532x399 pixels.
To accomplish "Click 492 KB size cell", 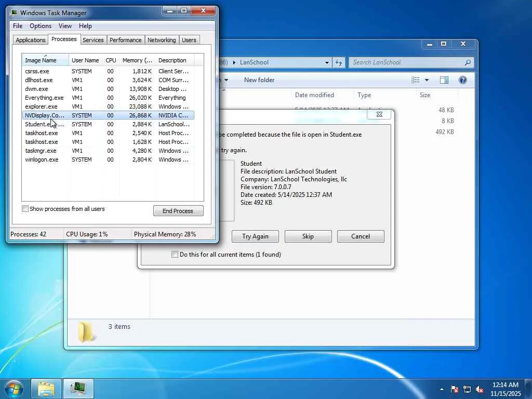I will (445, 131).
